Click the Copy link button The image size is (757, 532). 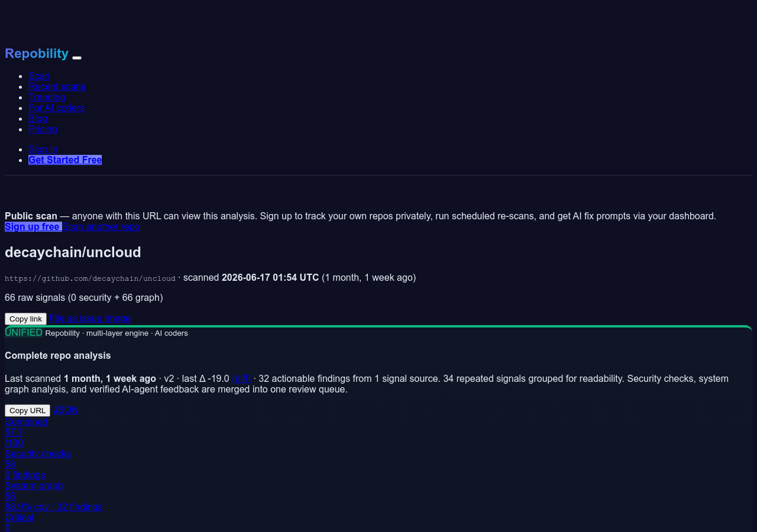click(25, 319)
